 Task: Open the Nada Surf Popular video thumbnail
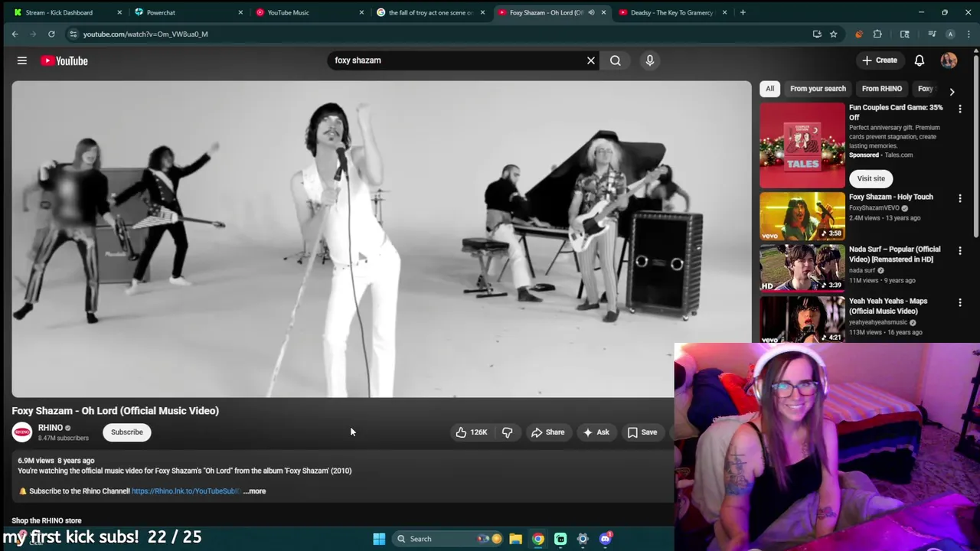pos(802,268)
